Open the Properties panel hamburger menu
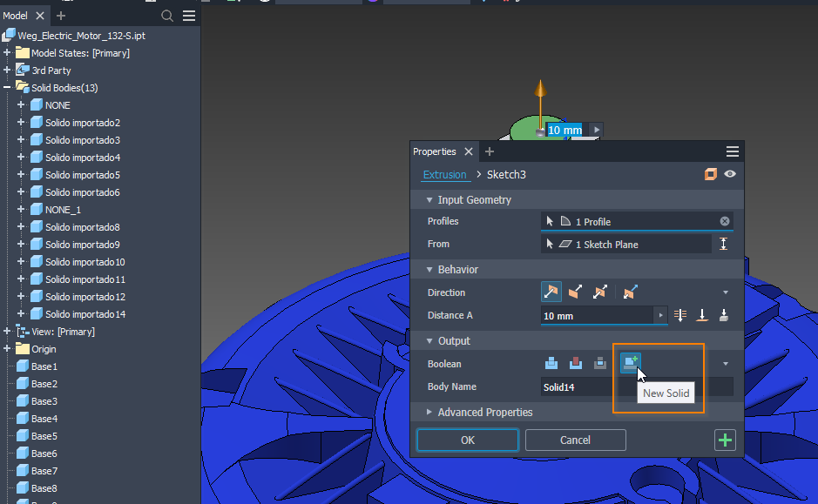The height and width of the screenshot is (504, 818). pyautogui.click(x=730, y=151)
